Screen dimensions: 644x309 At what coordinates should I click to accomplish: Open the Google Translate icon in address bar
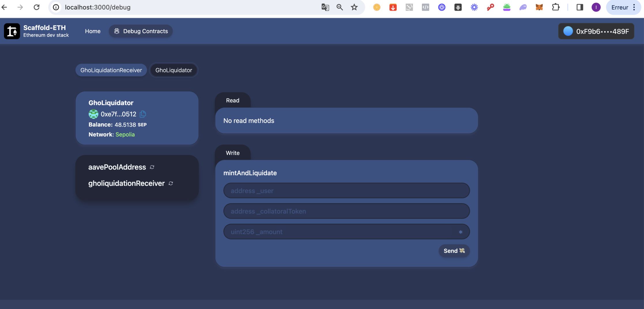pos(325,7)
